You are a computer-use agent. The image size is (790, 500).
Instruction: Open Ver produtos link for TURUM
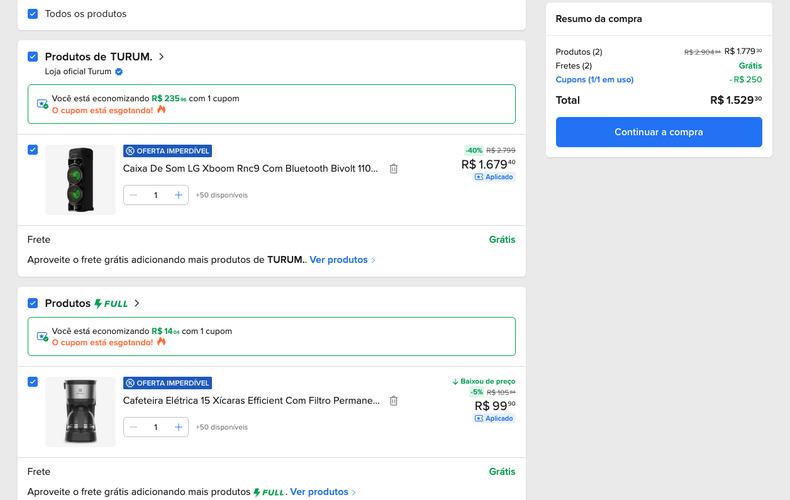point(342,260)
